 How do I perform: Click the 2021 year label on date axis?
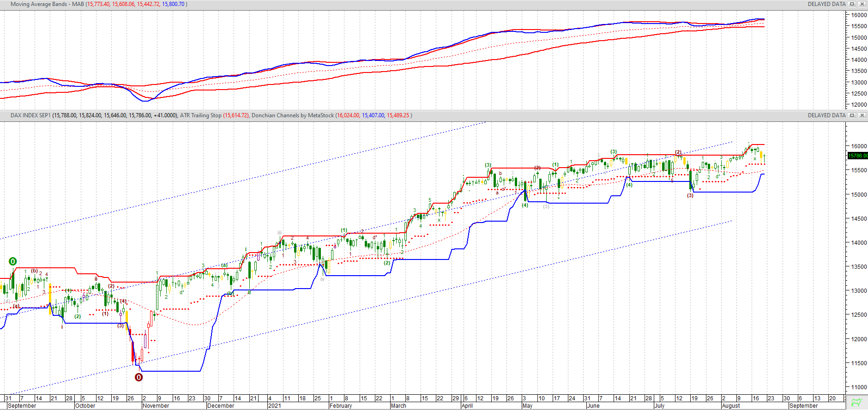click(274, 406)
